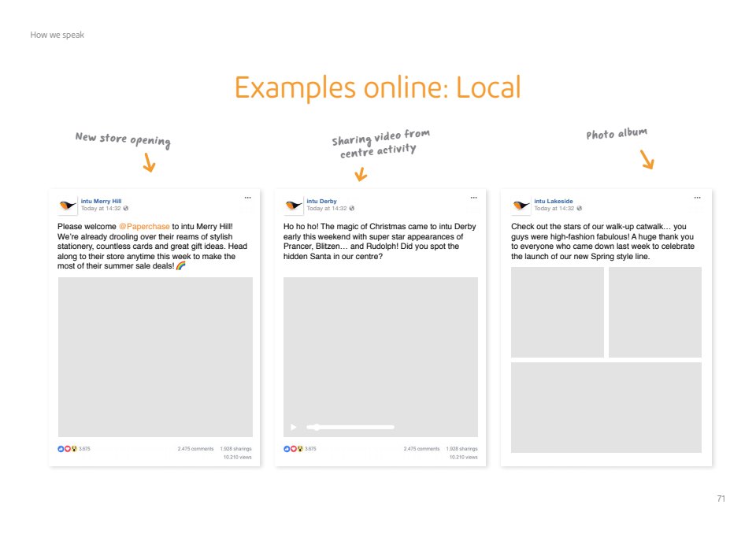Viewport: 756px width, 534px height.
Task: Click the 10,210 views count on Merry Hill post
Action: pos(237,458)
